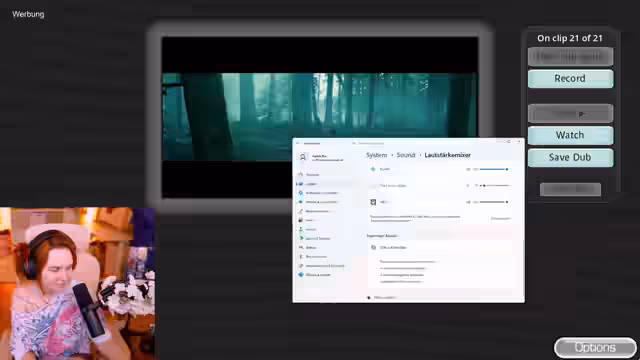The width and height of the screenshot is (640, 360).
Task: Click the Watch button
Action: pos(570,135)
